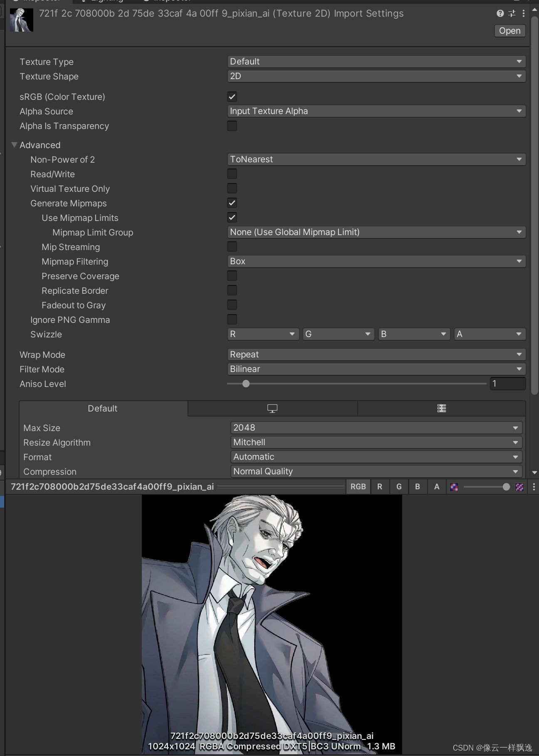The height and width of the screenshot is (756, 539).
Task: Open the Swizzle A channel dropdown
Action: tap(490, 334)
